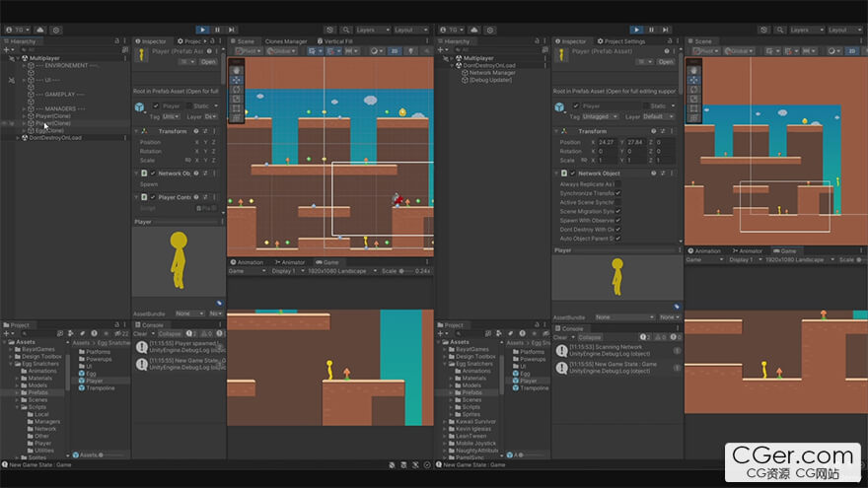The height and width of the screenshot is (488, 868).
Task: Select Hand view tool in right Scene view
Action: 694,70
